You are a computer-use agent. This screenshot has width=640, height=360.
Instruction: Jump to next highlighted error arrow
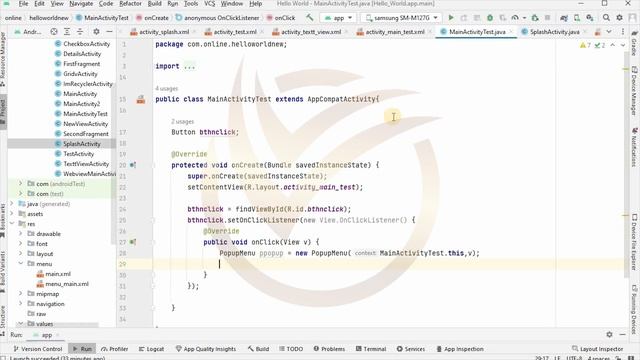pyautogui.click(x=623, y=45)
